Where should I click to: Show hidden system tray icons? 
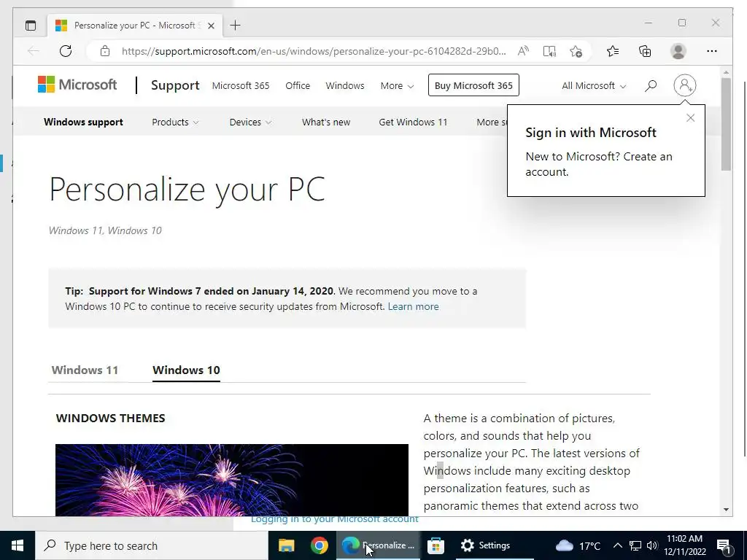click(x=617, y=545)
